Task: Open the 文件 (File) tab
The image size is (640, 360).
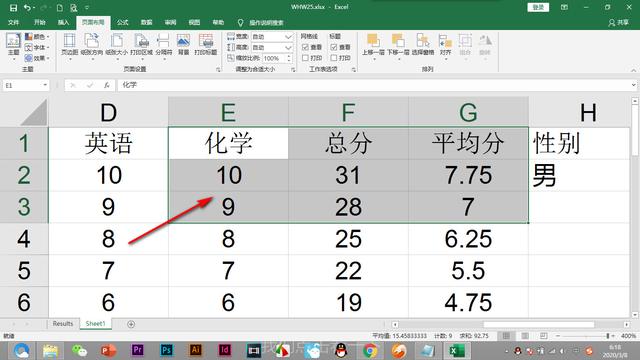Action: click(x=13, y=22)
